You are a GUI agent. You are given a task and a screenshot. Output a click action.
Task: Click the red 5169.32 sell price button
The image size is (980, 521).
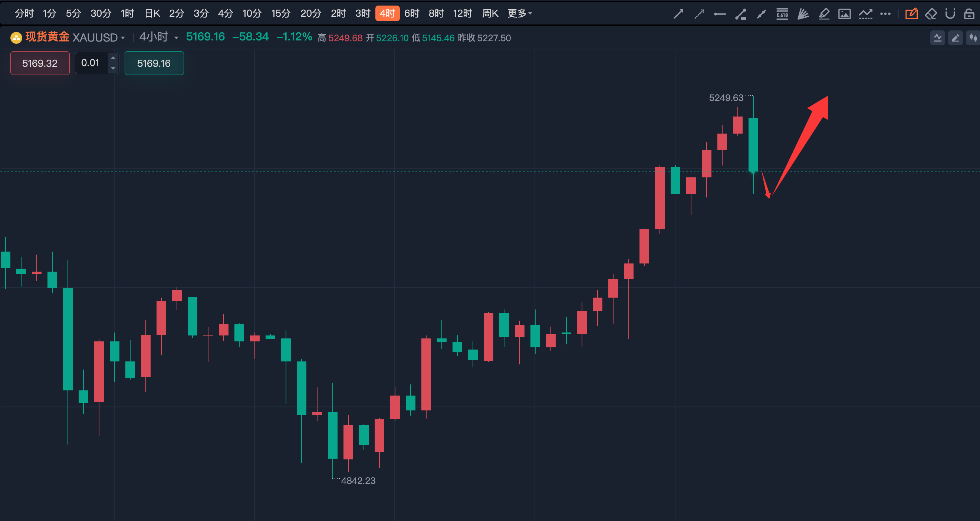click(40, 63)
